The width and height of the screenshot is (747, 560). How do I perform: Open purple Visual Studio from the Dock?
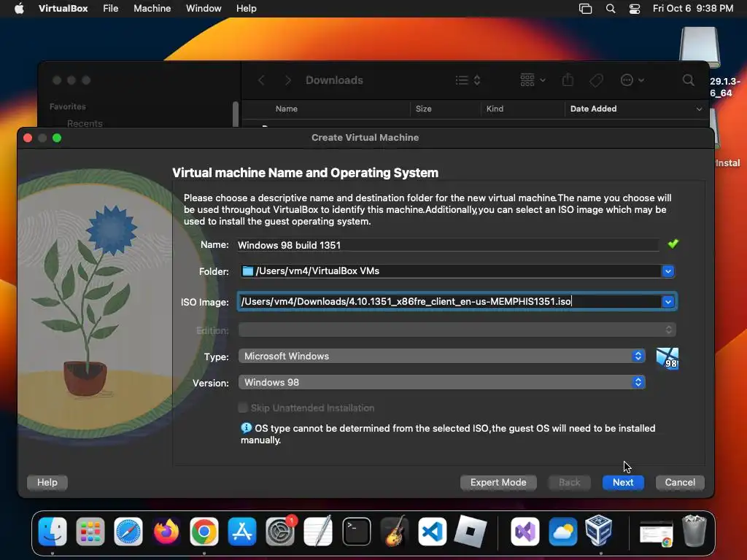525,532
